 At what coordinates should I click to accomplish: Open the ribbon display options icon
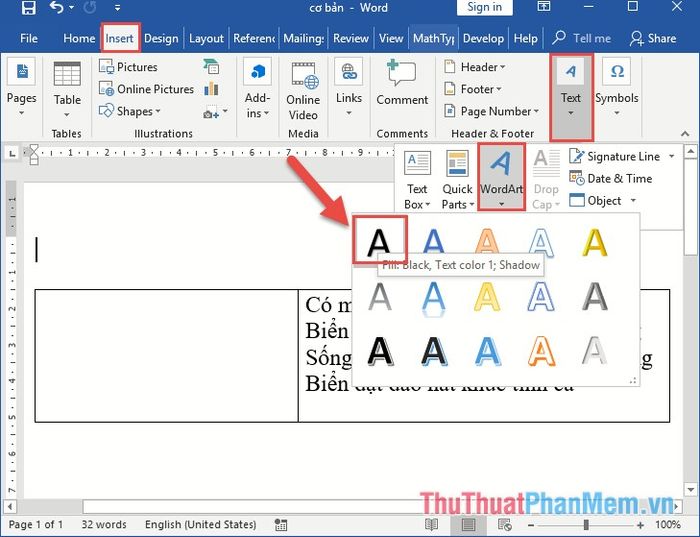543,6
